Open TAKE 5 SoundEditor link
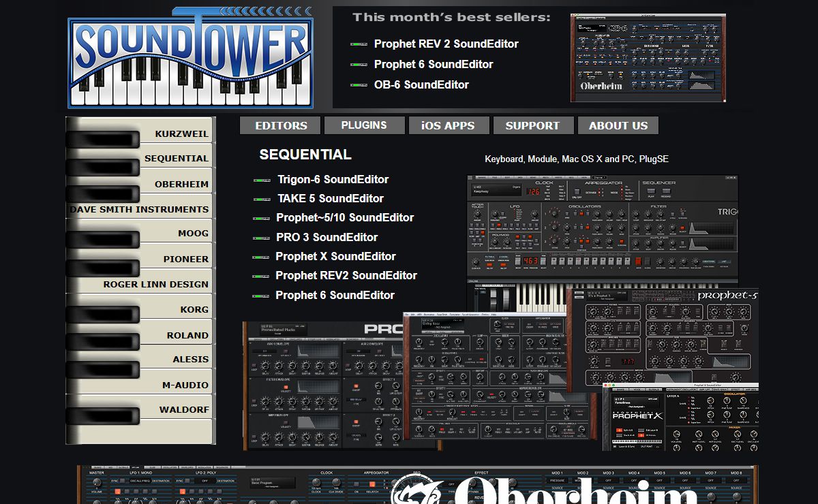The width and height of the screenshot is (818, 504). pyautogui.click(x=331, y=199)
